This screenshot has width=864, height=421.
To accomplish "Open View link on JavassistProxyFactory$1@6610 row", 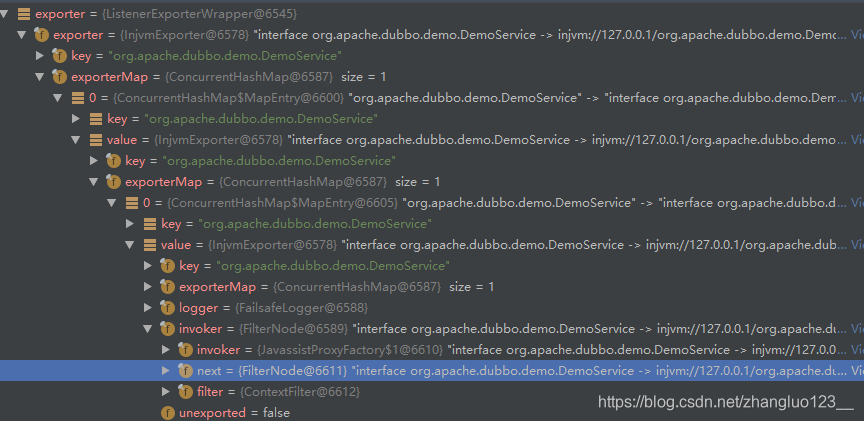I will (x=857, y=349).
